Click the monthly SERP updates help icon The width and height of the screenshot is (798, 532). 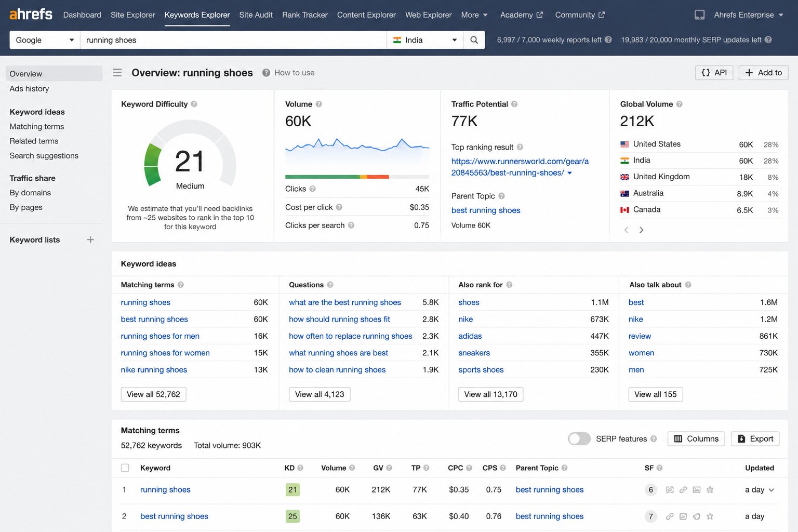click(x=768, y=39)
